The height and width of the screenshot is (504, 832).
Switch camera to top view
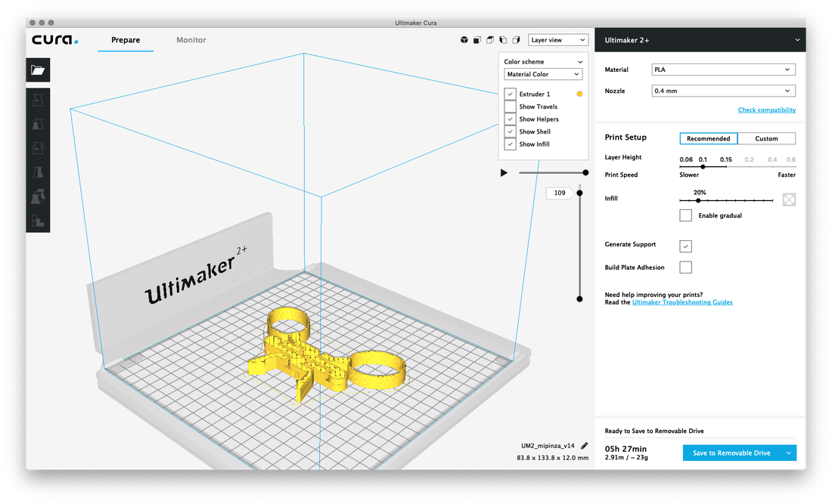click(x=490, y=40)
